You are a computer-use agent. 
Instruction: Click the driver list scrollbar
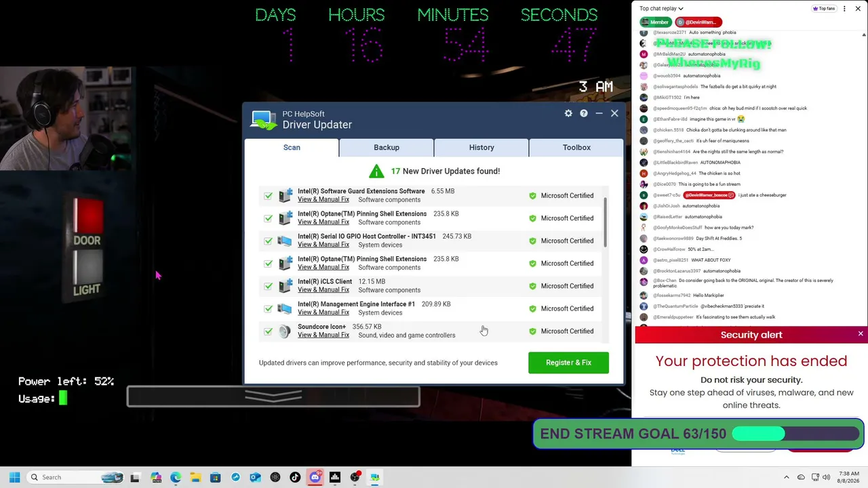tap(604, 224)
